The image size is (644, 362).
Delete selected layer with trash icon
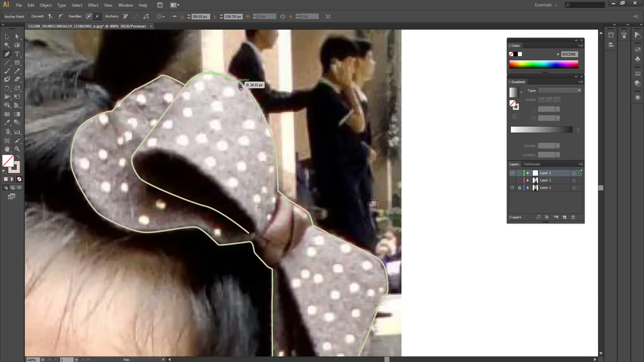point(573,217)
